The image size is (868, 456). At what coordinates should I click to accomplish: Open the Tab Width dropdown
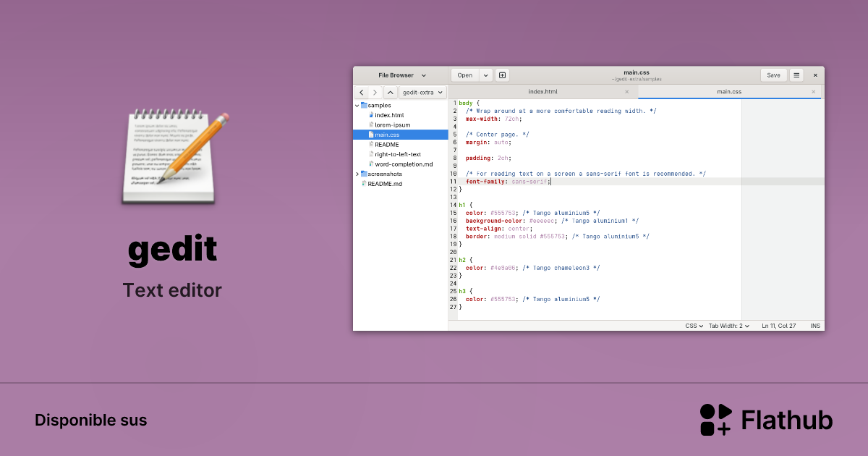click(x=729, y=326)
